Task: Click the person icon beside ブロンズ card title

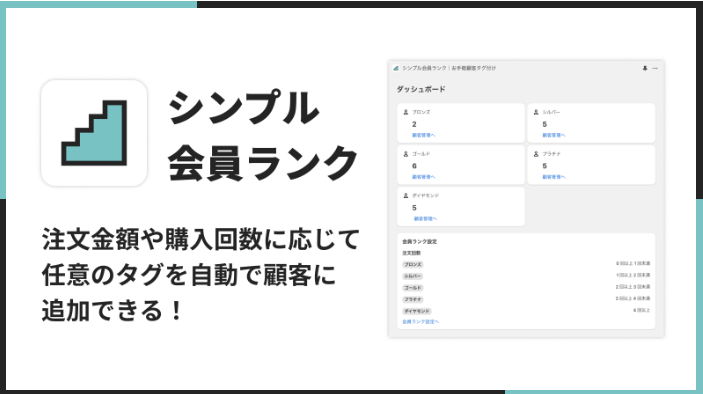Action: click(406, 112)
